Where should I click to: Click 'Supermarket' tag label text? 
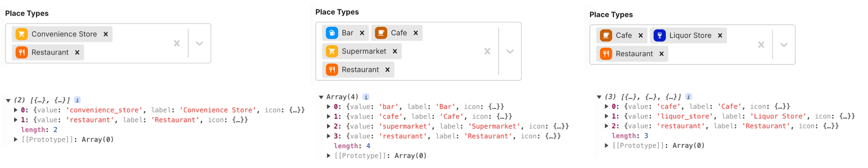[364, 51]
